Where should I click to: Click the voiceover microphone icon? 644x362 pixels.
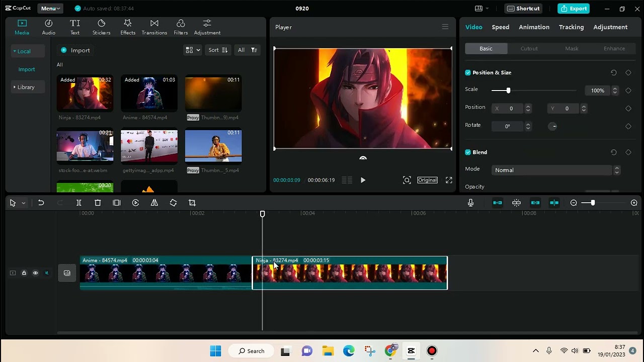(x=470, y=203)
